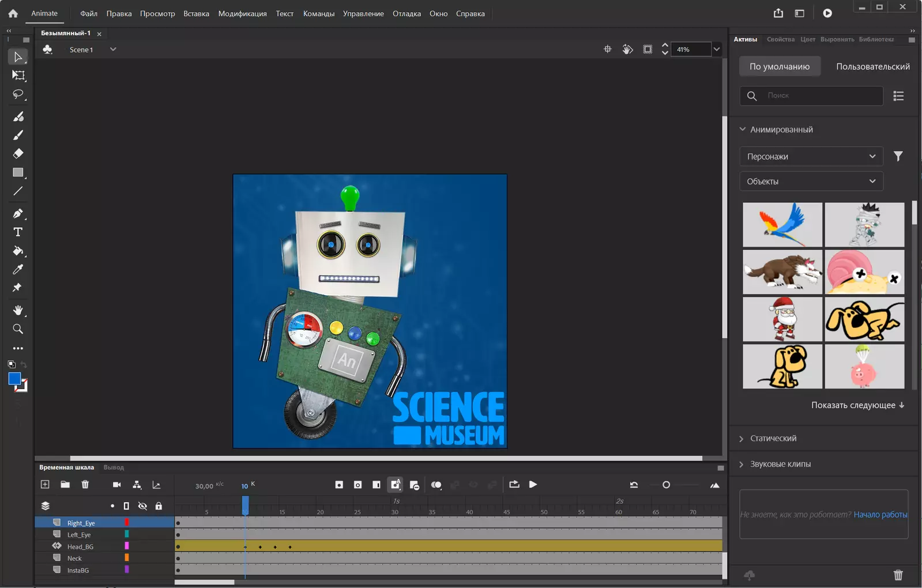This screenshot has height=588, width=922.
Task: Select the Selection arrow tool
Action: click(x=18, y=56)
